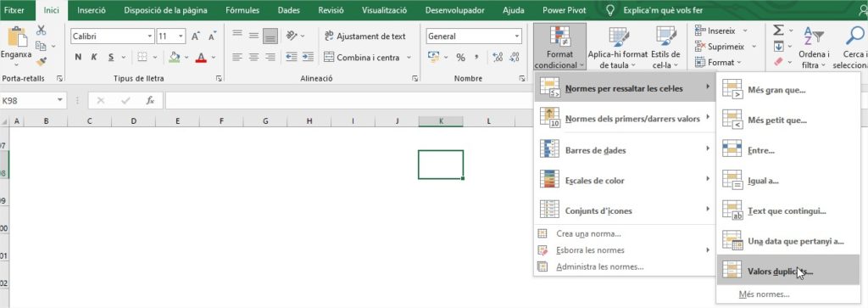
Task: Decrease decimal places
Action: pyautogui.click(x=515, y=57)
